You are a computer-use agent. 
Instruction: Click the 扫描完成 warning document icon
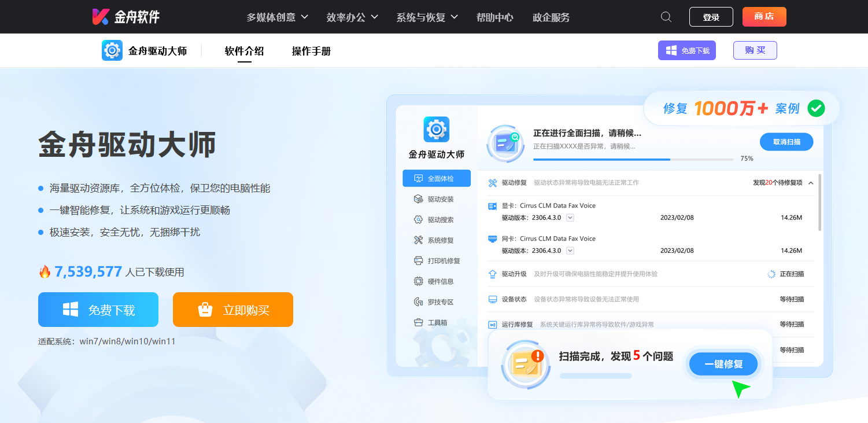coord(526,363)
